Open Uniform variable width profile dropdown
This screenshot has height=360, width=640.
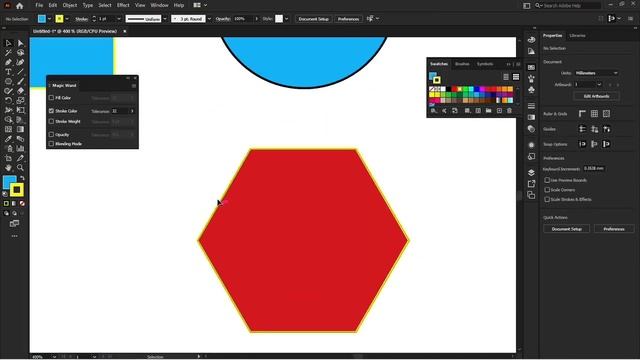pos(165,19)
